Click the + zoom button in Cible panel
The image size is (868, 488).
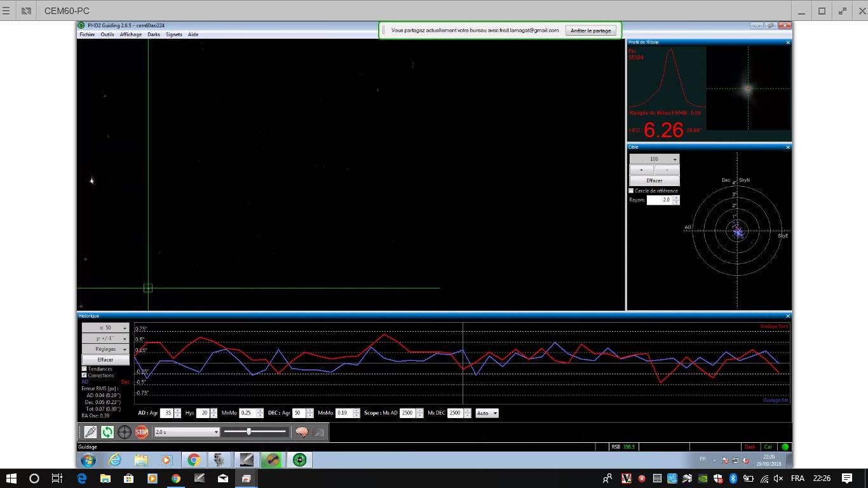pyautogui.click(x=642, y=170)
